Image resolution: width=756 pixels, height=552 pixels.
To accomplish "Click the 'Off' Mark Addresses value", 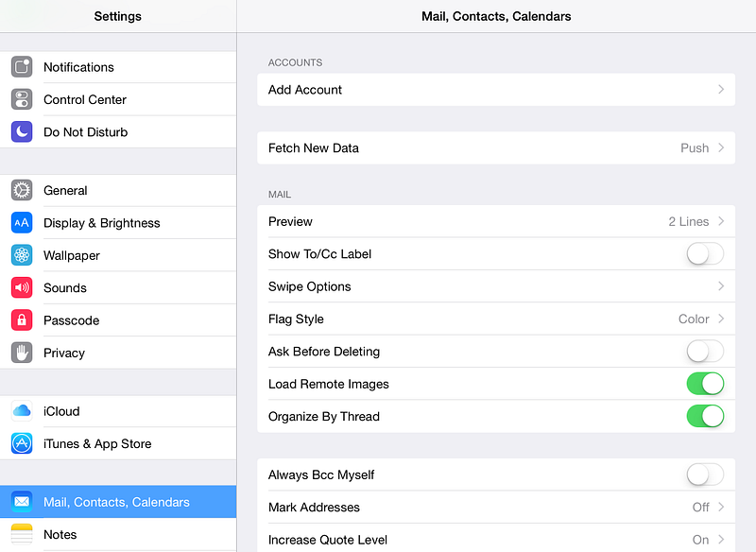I will (x=700, y=508).
